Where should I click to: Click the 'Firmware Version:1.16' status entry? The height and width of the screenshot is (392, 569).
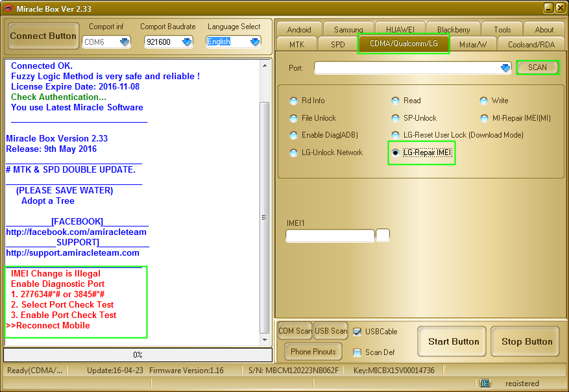[x=186, y=371]
